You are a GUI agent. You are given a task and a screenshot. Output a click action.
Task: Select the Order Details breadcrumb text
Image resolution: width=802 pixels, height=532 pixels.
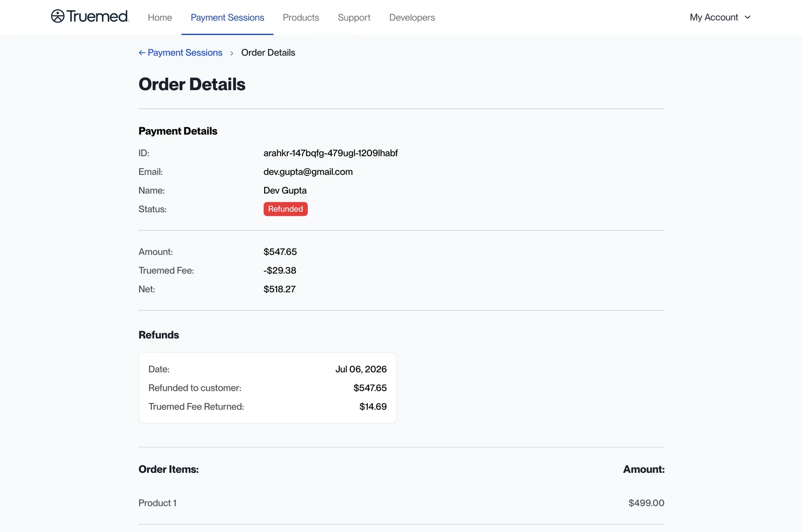click(x=268, y=53)
